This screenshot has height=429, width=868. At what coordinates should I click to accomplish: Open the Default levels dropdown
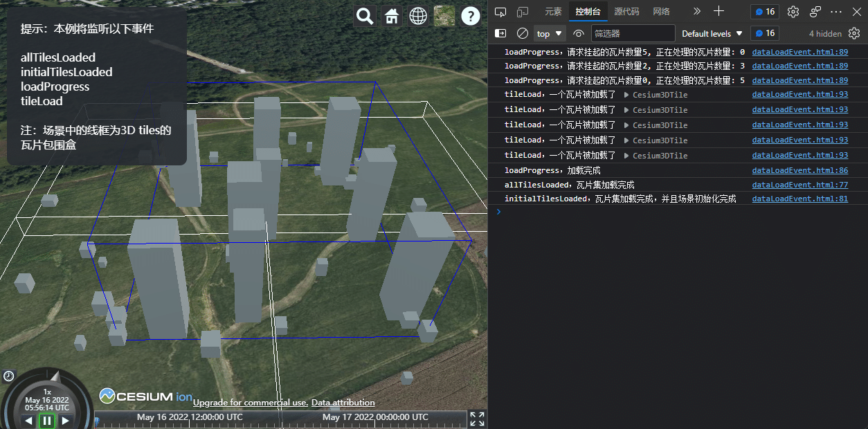712,33
